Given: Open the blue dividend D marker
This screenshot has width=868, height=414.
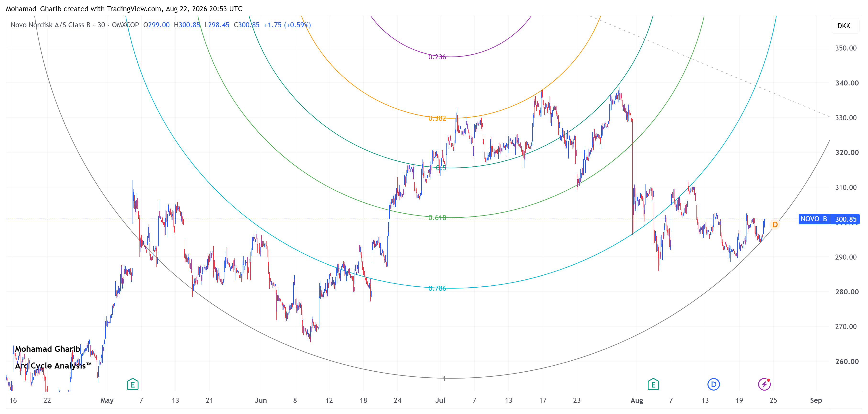Looking at the screenshot, I should (x=713, y=384).
